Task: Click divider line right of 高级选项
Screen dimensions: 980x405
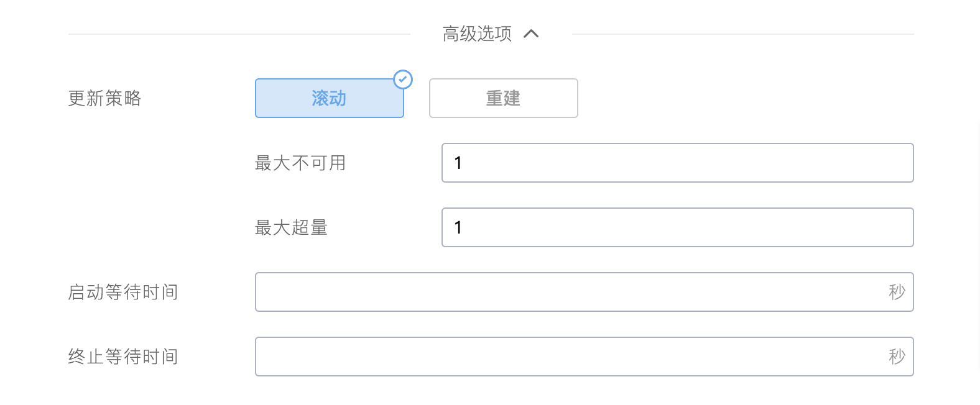Action: [743, 34]
